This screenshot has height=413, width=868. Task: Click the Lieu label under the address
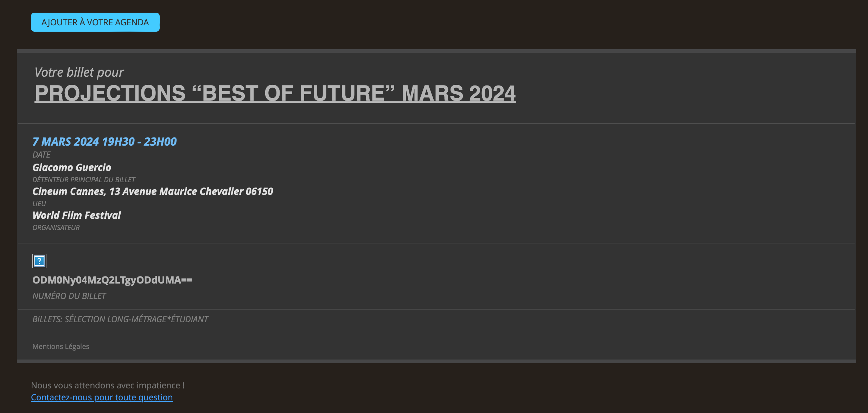point(39,204)
